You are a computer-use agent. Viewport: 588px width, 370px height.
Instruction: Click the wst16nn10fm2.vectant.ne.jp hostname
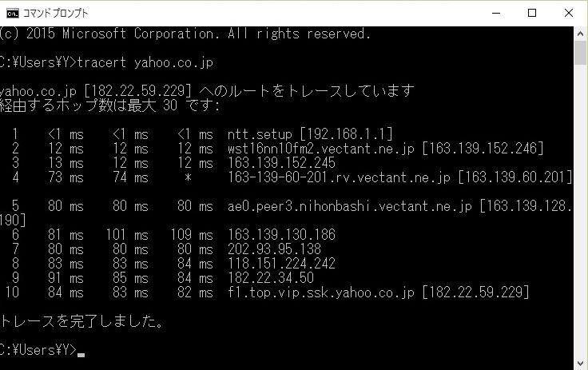[322, 148]
